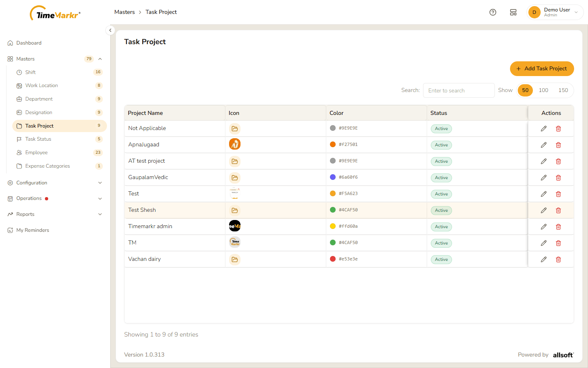Delete the ApnaJugaad project
Image resolution: width=588 pixels, height=368 pixels.
pos(558,145)
